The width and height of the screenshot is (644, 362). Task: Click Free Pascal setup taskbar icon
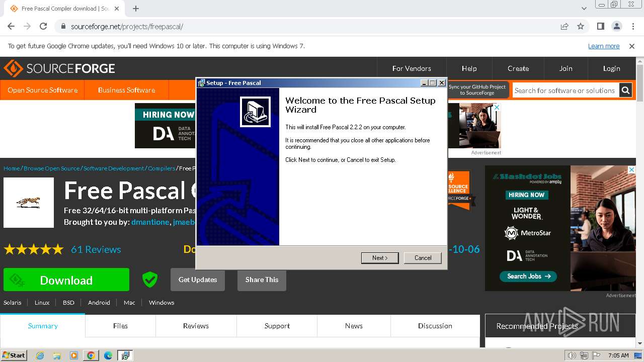click(x=125, y=355)
